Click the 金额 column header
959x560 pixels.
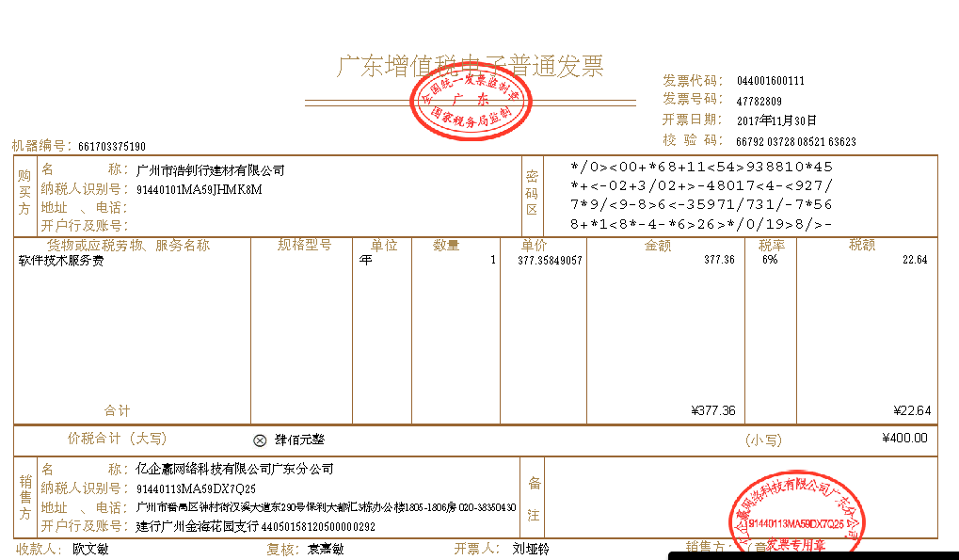point(658,245)
